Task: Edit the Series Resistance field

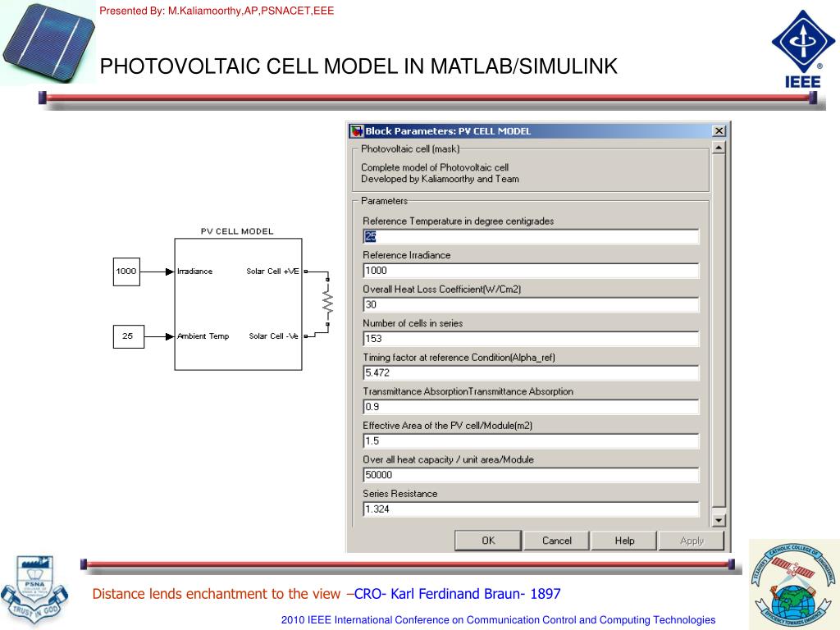Action: pyautogui.click(x=531, y=509)
